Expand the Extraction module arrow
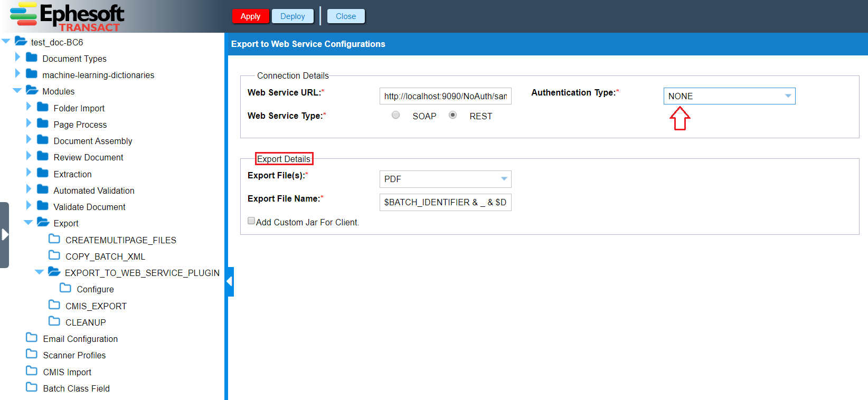868x400 pixels. 29,173
